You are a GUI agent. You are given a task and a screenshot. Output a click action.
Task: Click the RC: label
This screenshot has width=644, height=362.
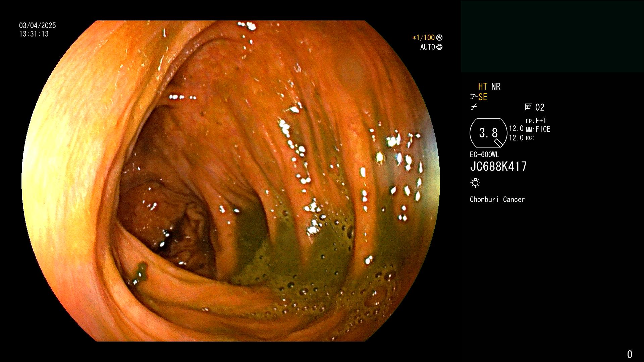530,138
